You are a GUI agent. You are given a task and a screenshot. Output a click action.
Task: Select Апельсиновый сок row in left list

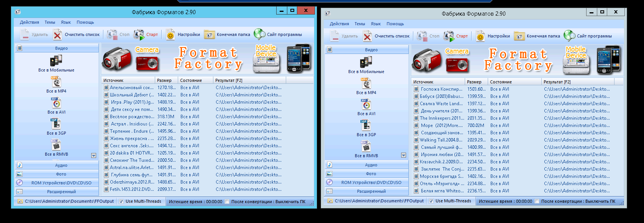click(207, 88)
